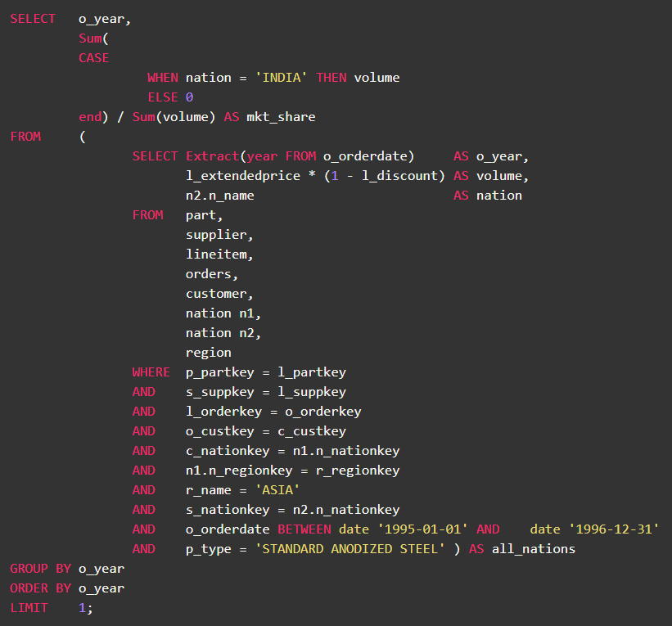Click Sum(volume) in the divisor
672x626 pixels.
point(174,117)
